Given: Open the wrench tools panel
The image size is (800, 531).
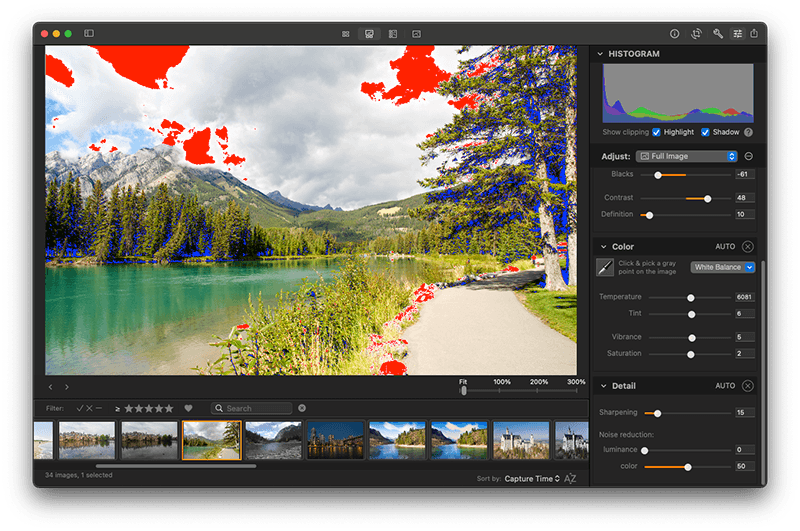Looking at the screenshot, I should point(718,34).
